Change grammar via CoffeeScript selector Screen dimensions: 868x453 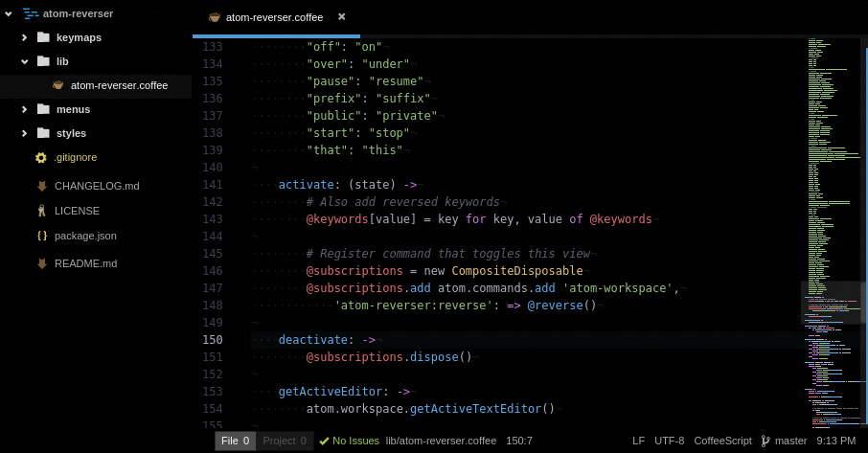[x=723, y=441]
